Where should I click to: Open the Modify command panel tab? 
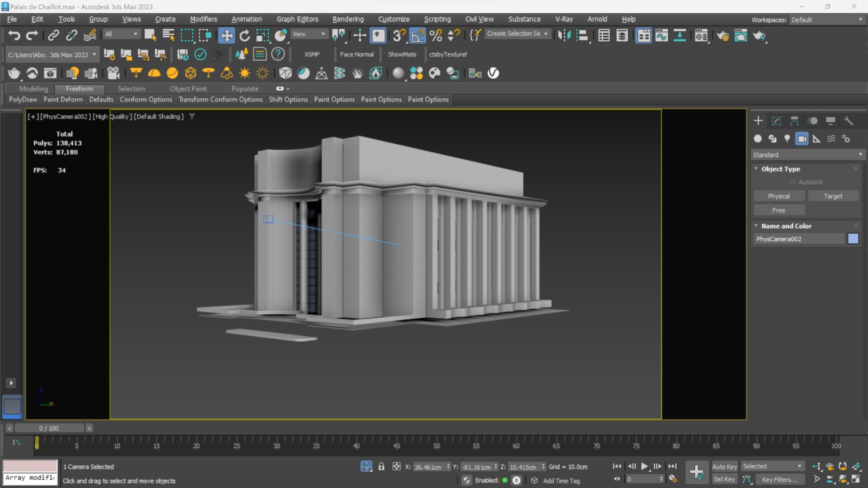pos(776,121)
